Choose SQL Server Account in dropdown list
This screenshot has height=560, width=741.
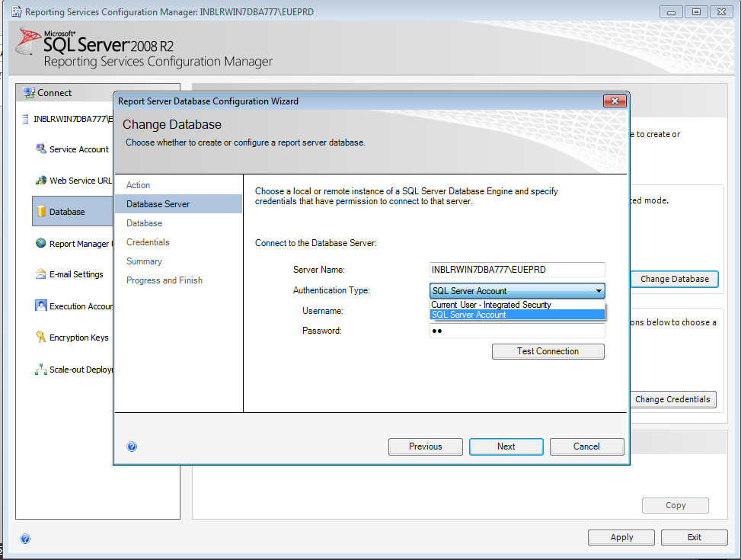(x=517, y=315)
